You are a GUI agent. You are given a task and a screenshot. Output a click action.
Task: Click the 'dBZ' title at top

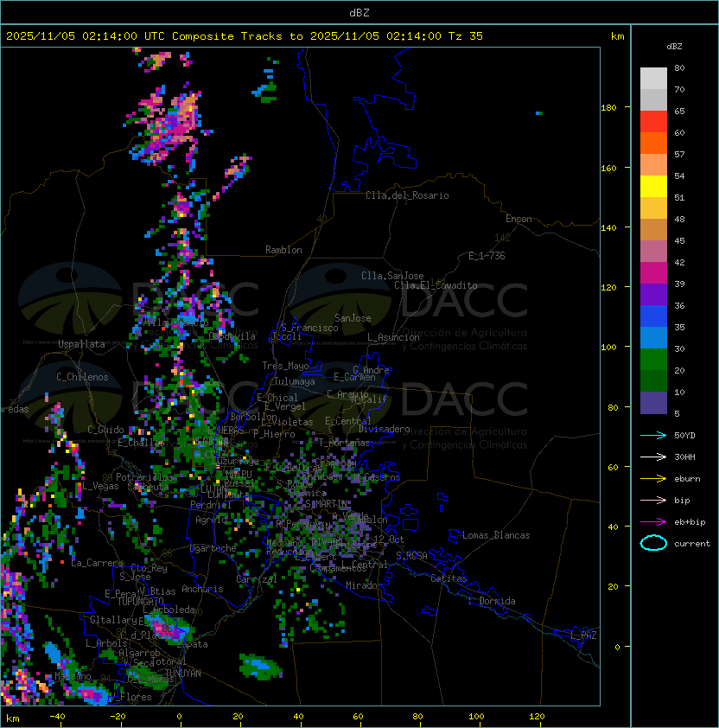point(359,12)
